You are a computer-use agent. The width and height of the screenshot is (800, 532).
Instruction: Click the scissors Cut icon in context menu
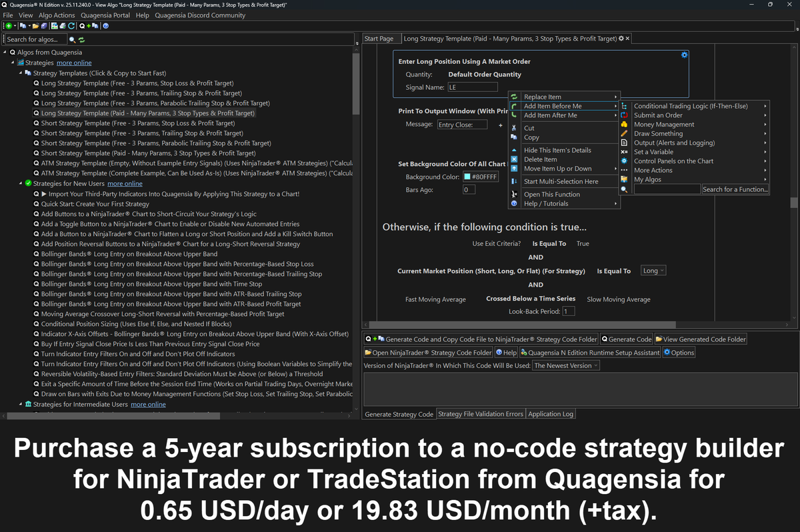(514, 127)
